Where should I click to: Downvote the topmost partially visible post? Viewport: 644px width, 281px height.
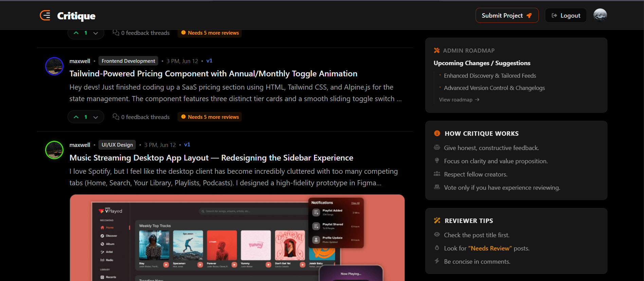[x=96, y=33]
